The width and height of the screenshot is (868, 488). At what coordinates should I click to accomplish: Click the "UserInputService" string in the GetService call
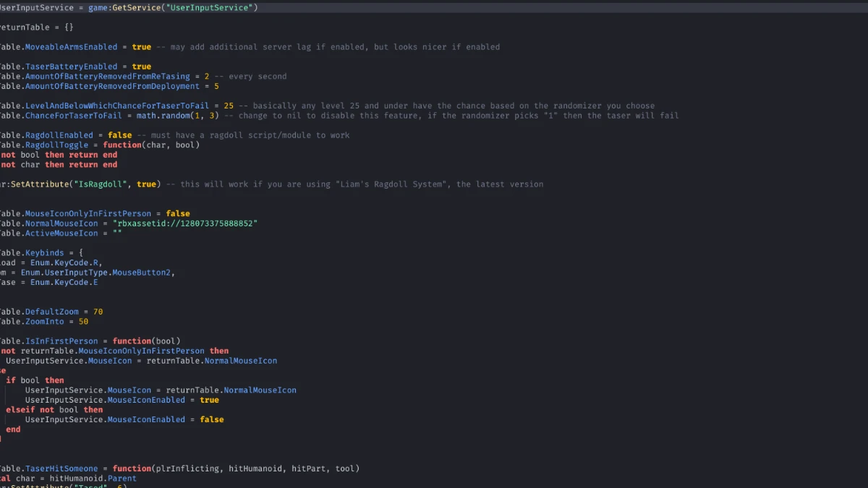211,7
